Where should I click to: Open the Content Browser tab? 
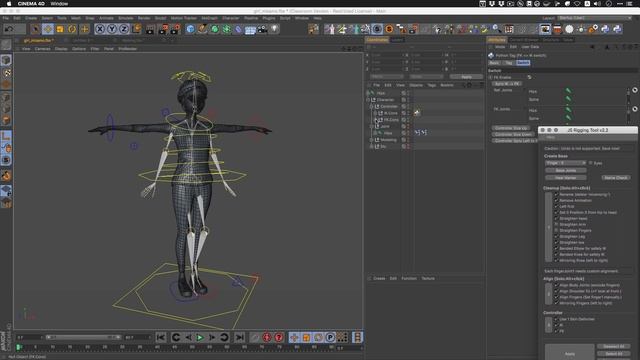point(524,40)
